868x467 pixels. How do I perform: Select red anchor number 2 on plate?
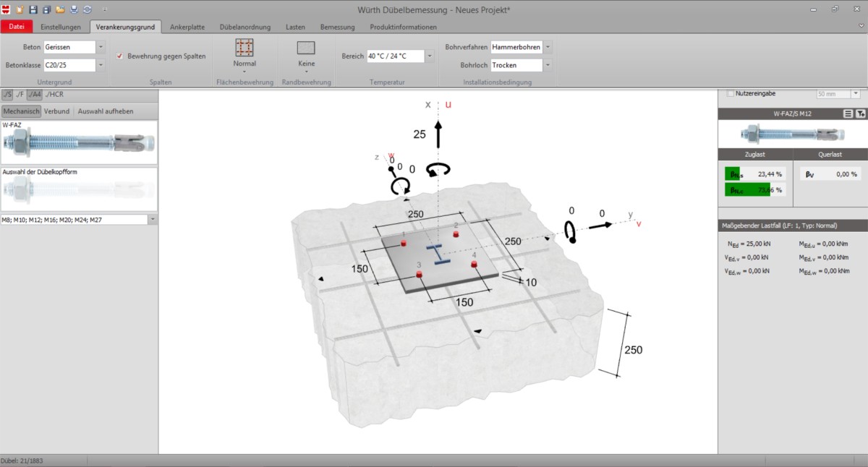[456, 234]
